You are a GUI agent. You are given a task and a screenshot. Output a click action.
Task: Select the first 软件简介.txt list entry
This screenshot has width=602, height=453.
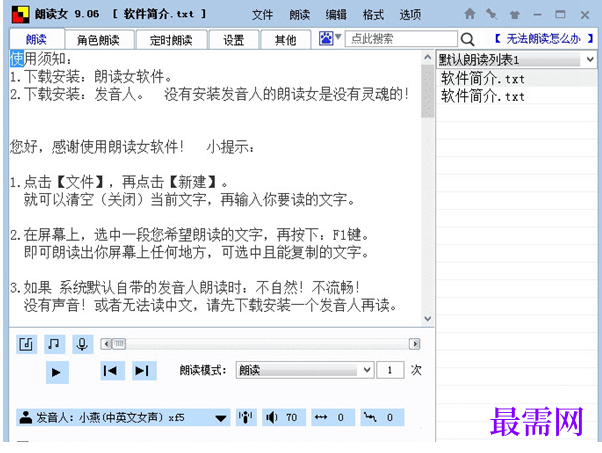coord(516,79)
